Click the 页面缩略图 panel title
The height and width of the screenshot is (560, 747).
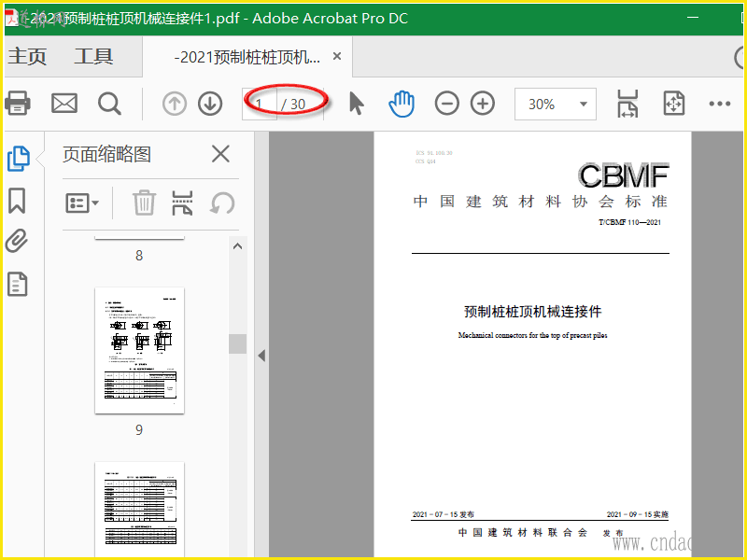(106, 154)
